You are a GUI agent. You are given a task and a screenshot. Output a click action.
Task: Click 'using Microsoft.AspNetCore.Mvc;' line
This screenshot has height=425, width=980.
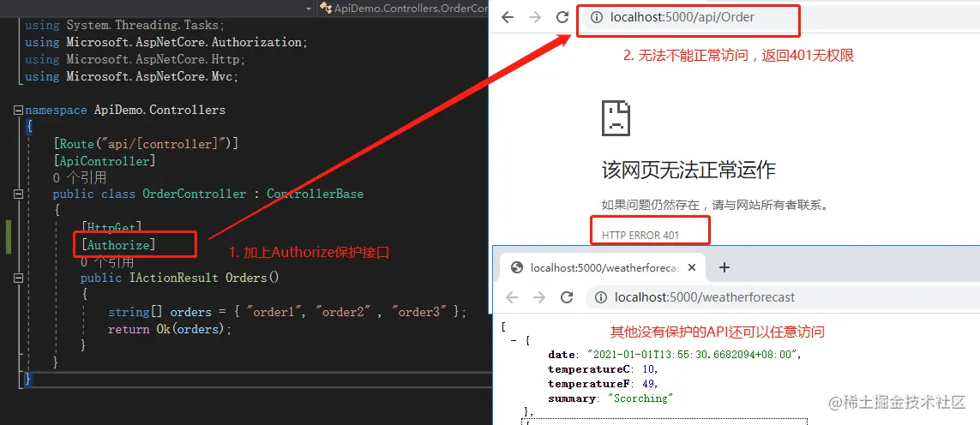132,76
